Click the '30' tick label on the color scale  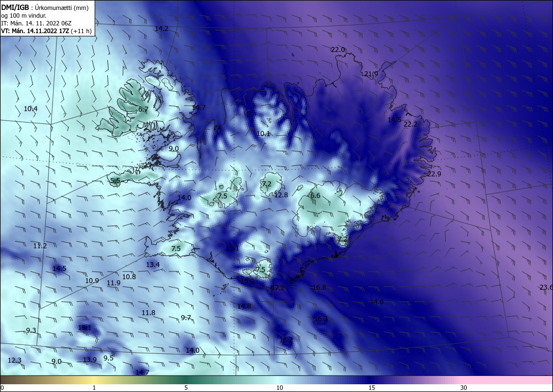(x=464, y=388)
